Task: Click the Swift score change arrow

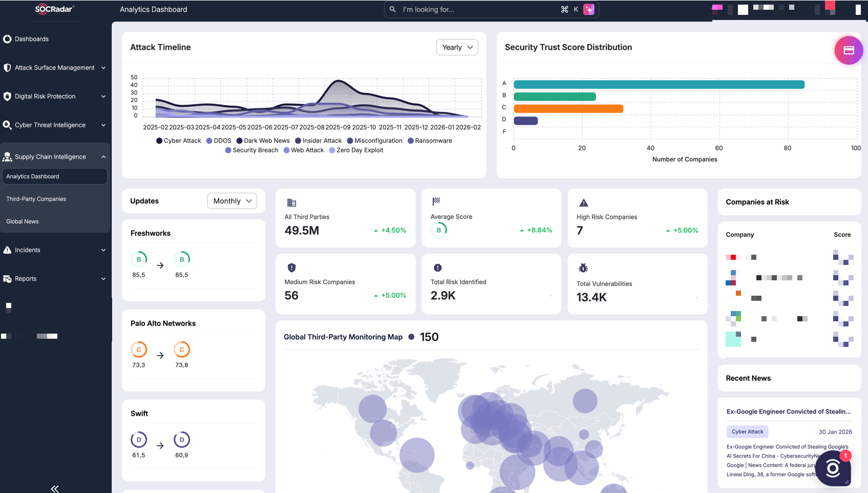Action: coord(160,446)
